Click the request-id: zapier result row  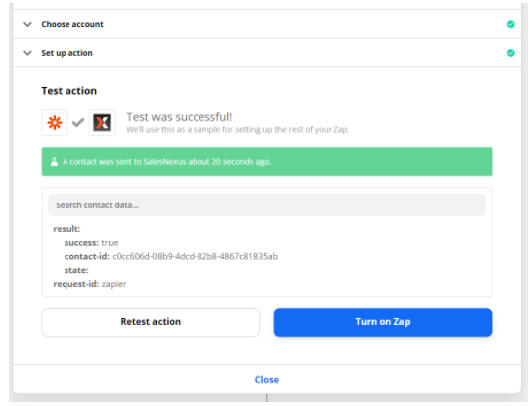click(x=89, y=284)
